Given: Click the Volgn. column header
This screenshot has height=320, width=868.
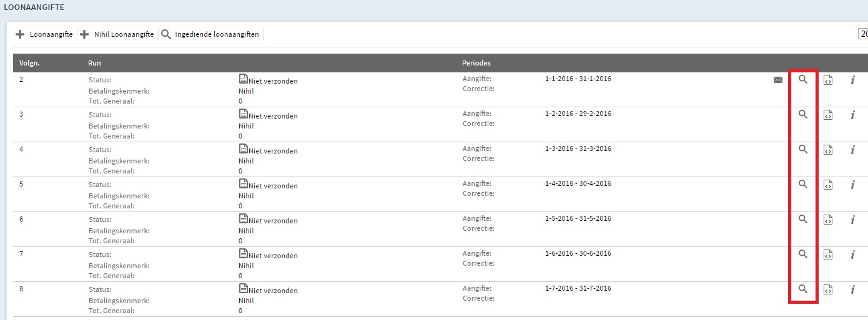Looking at the screenshot, I should click(x=29, y=63).
